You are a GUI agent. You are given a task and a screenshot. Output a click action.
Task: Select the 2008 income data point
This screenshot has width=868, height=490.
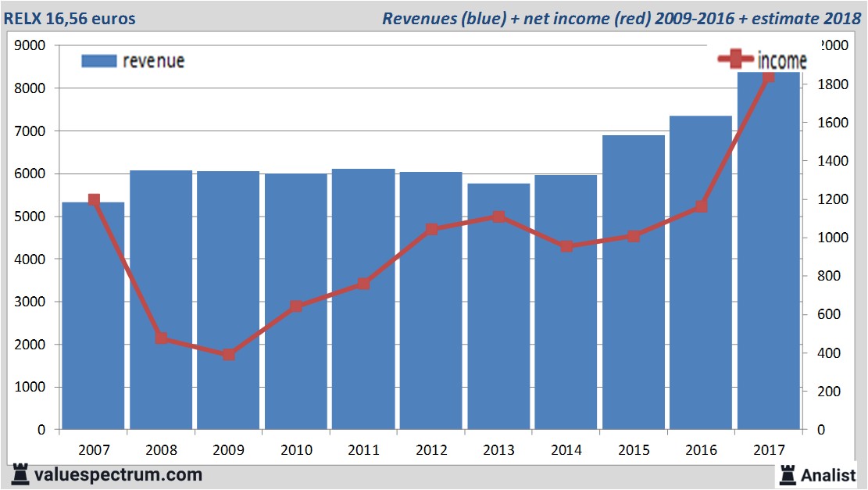tap(161, 338)
